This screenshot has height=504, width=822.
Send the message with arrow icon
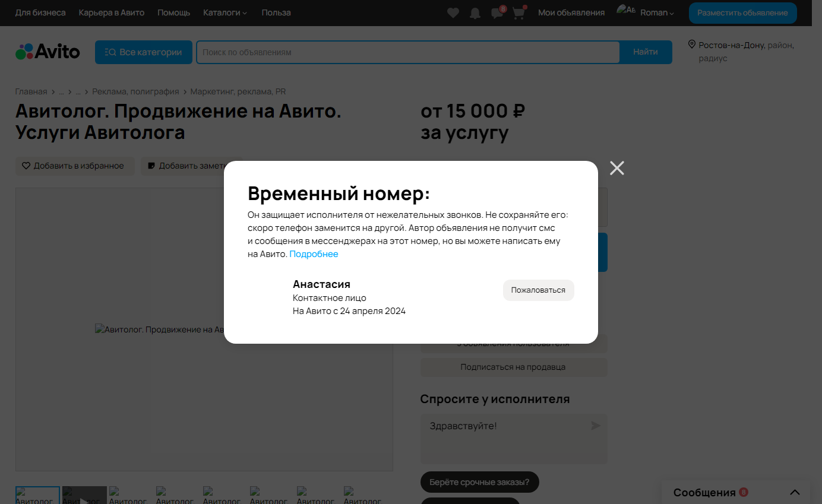point(595,426)
